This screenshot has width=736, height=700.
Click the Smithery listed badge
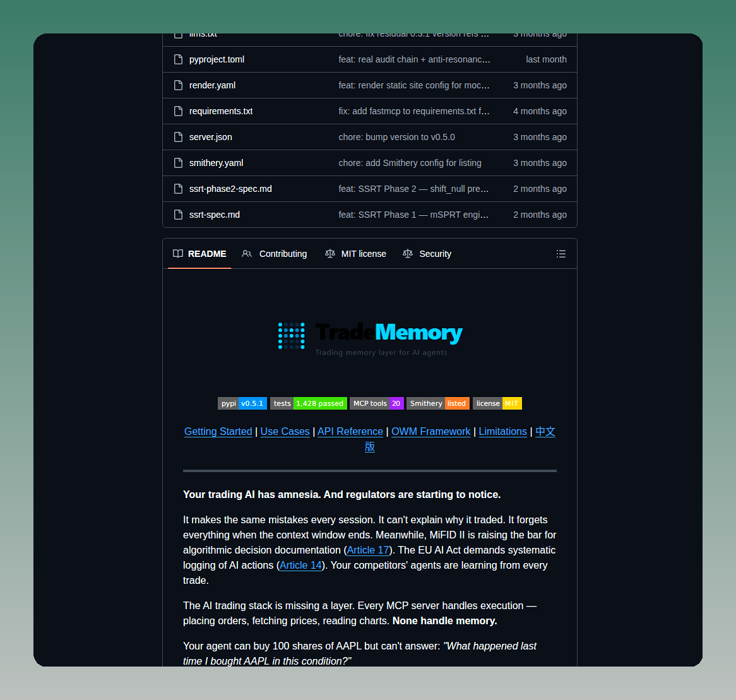click(x=438, y=403)
